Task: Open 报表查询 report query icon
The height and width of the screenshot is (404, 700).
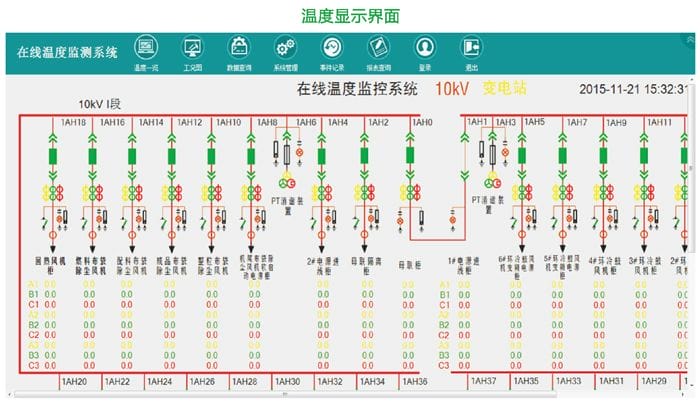Action: 378,47
